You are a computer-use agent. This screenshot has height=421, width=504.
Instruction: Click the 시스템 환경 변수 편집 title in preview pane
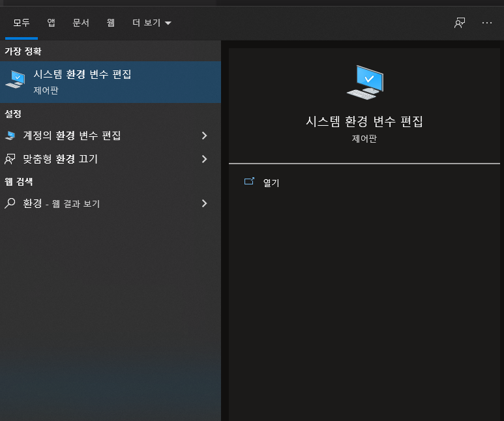click(364, 121)
